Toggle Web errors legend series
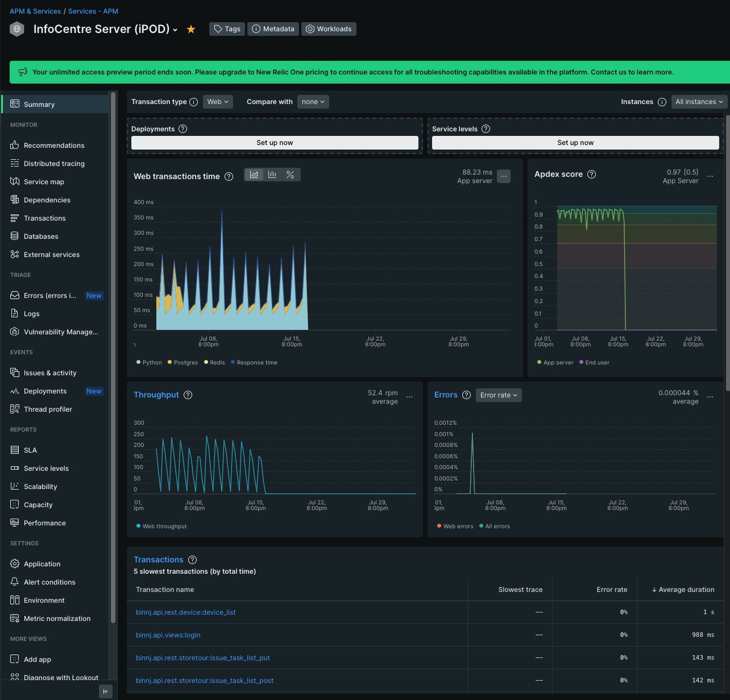The width and height of the screenshot is (730, 700). point(455,526)
